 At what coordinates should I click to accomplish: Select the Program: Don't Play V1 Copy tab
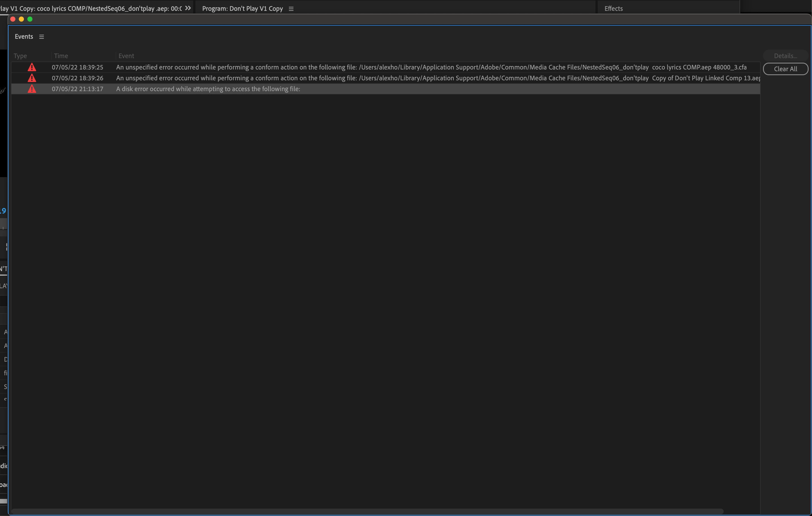tap(242, 9)
